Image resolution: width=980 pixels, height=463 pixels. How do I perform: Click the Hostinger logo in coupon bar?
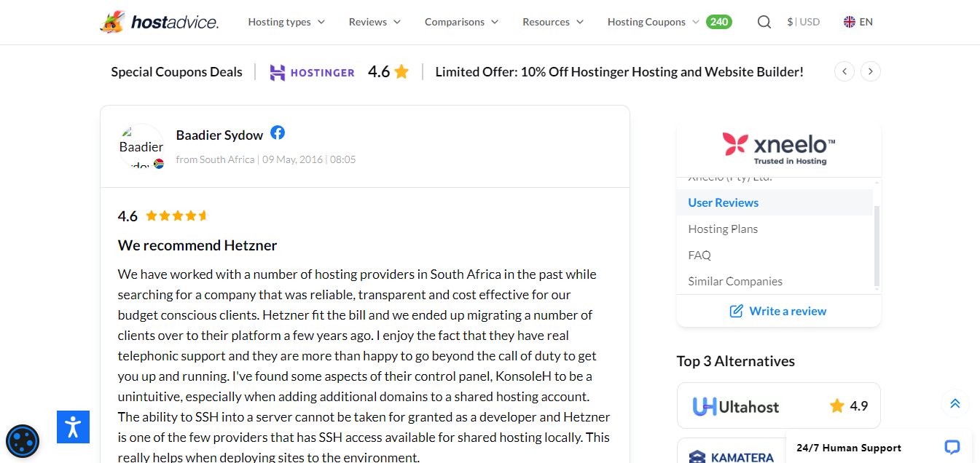click(x=312, y=72)
